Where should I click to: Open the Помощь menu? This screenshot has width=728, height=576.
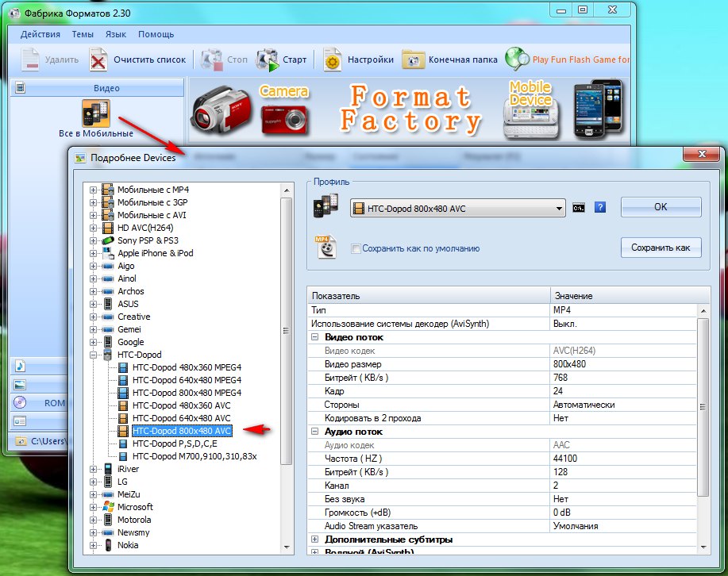click(156, 35)
